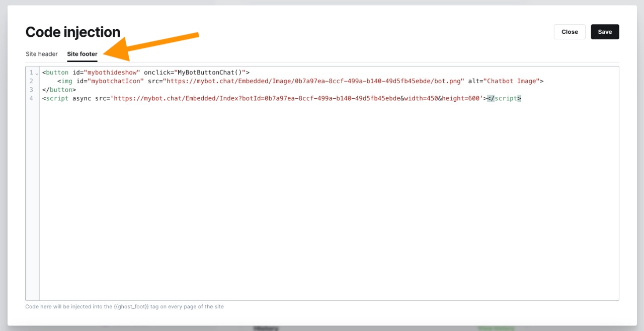The height and width of the screenshot is (331, 644).
Task: Collapse the fold arrow on line 1
Action: (x=37, y=73)
